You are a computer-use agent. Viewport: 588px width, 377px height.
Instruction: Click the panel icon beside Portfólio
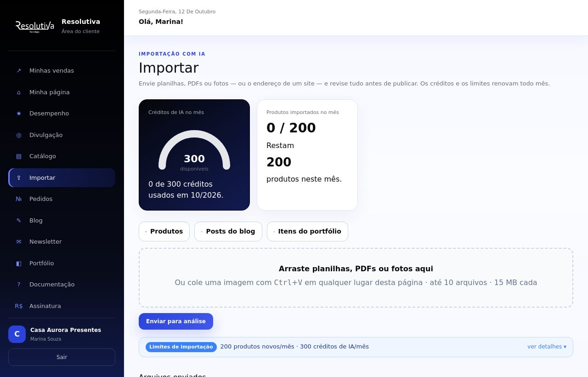(x=19, y=263)
